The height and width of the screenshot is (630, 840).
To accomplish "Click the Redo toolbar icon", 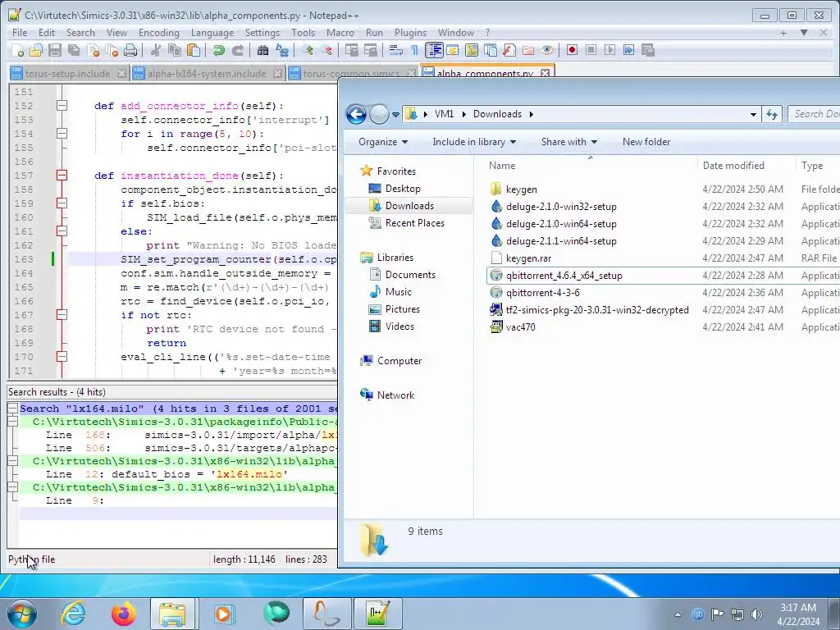I will coord(237,50).
